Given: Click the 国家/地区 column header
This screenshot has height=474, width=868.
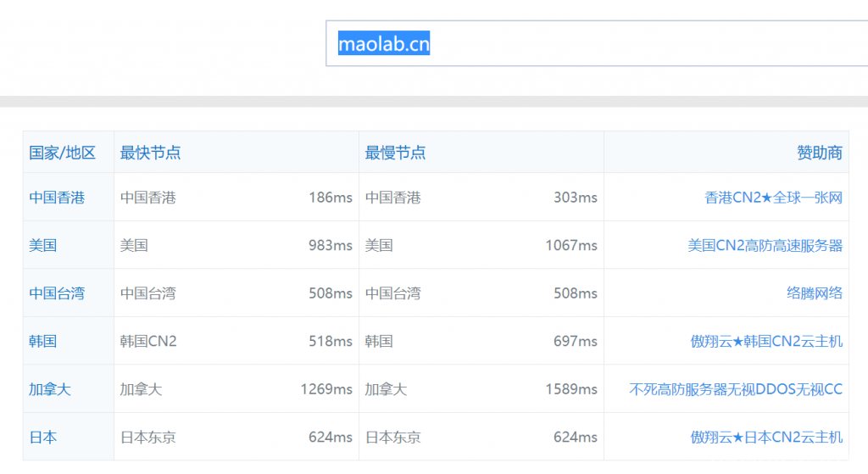Looking at the screenshot, I should pos(62,153).
